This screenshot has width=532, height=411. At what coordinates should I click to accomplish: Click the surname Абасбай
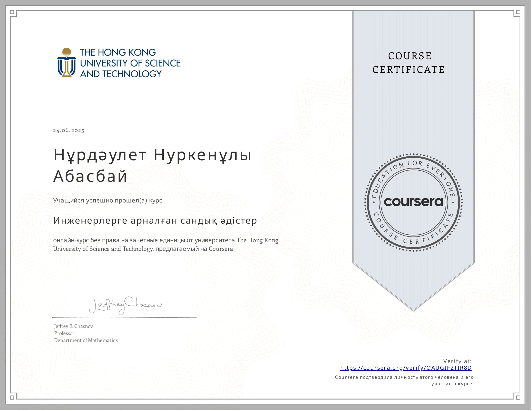coord(90,176)
